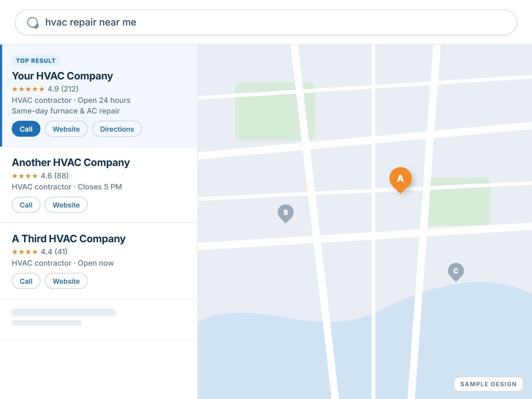Click the star rating of A Third HVAC Company

(x=25, y=252)
